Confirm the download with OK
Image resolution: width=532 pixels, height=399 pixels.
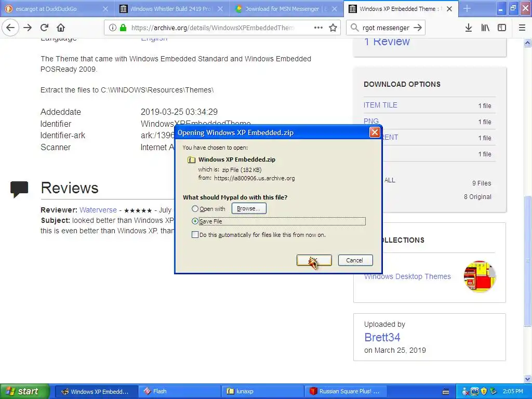click(314, 260)
